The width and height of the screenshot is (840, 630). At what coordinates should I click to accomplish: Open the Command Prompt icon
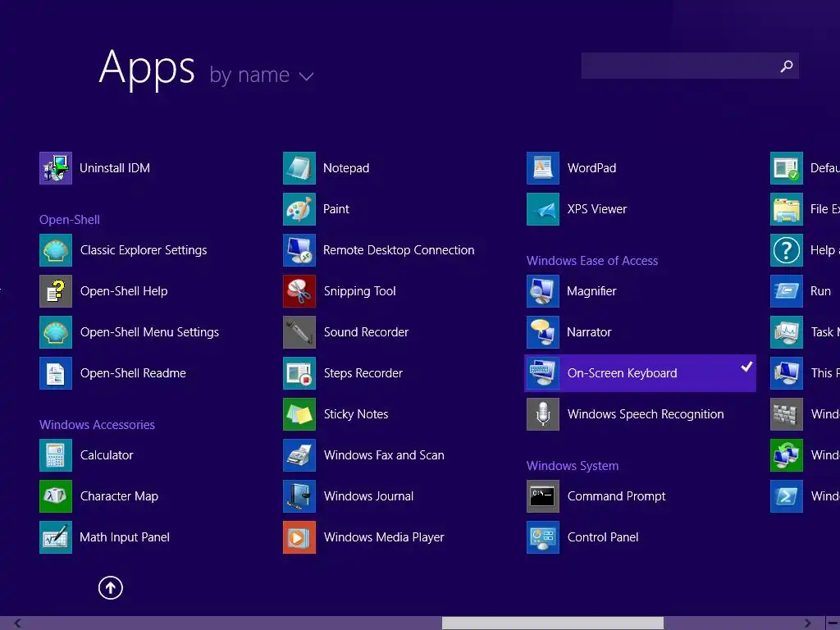click(543, 496)
